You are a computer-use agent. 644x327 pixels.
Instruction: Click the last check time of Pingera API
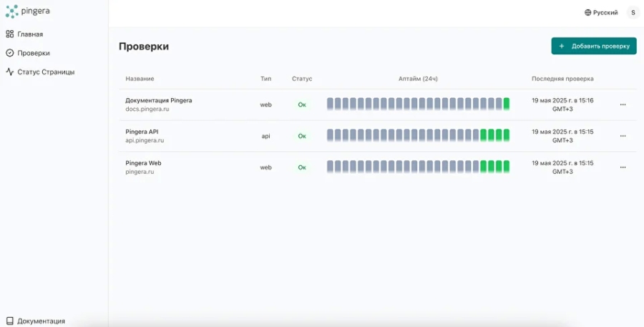[562, 136]
